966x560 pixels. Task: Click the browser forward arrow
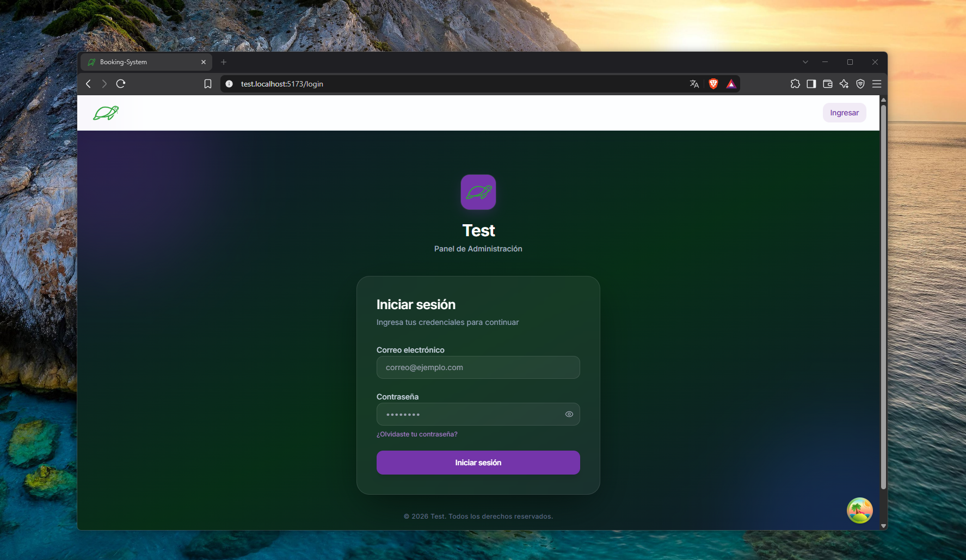(104, 84)
